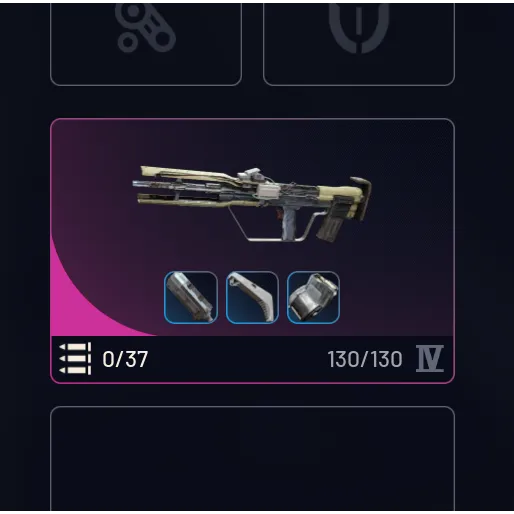The height and width of the screenshot is (514, 514).
Task: Open the empty gadget slot icon
Action: [145, 27]
